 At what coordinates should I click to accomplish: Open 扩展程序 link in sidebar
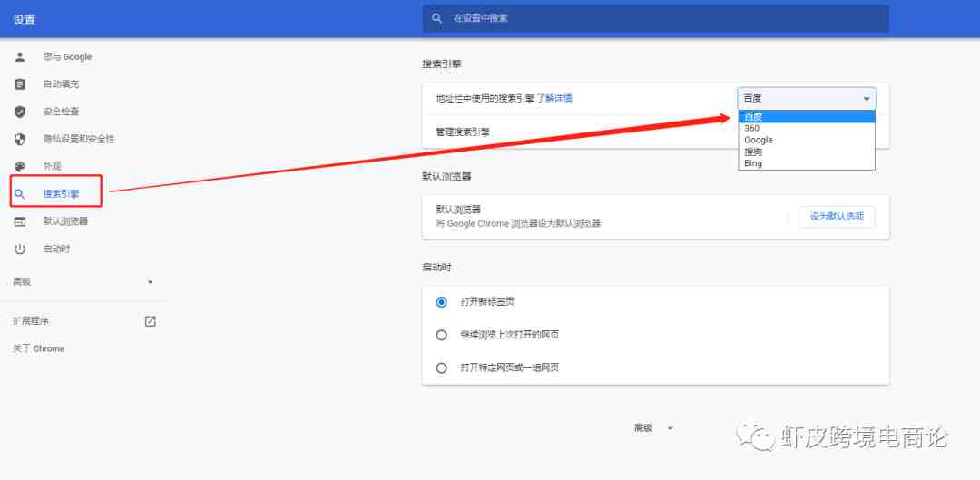coord(31,321)
